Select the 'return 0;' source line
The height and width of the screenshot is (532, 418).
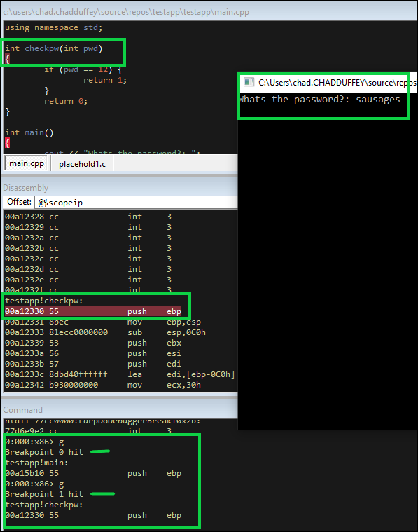pyautogui.click(x=66, y=101)
